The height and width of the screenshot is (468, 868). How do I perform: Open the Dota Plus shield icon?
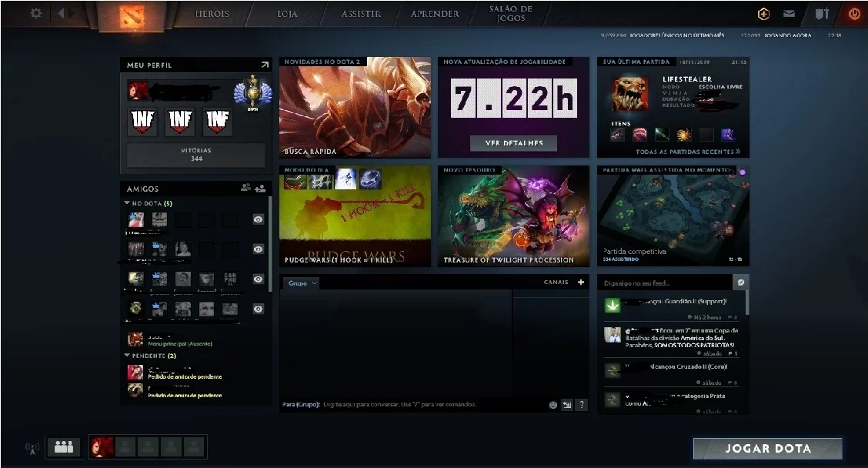tap(763, 14)
